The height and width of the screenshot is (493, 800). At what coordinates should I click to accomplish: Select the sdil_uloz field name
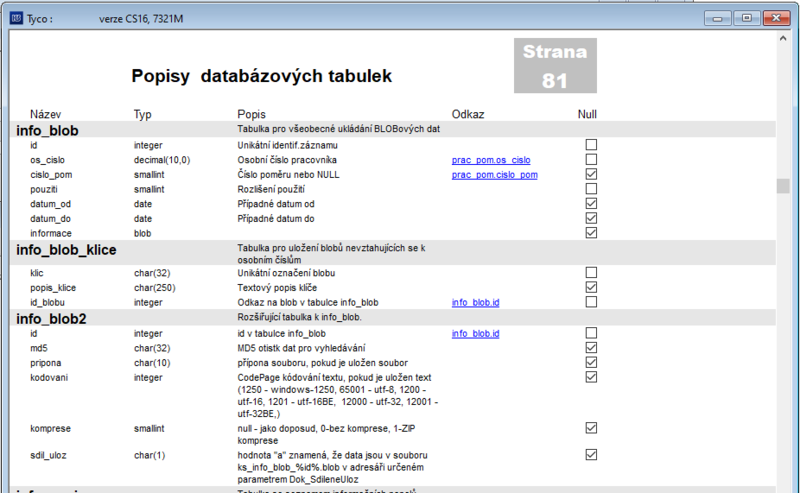48,455
